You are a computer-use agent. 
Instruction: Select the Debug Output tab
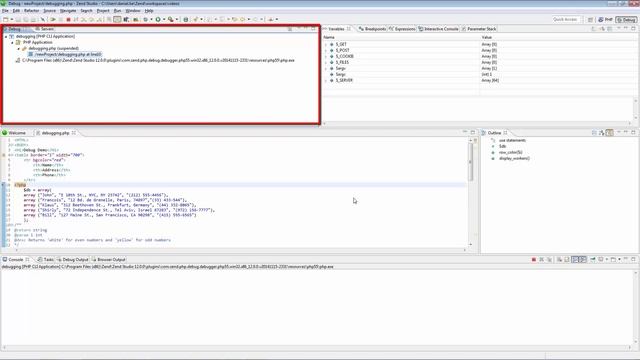[73, 260]
